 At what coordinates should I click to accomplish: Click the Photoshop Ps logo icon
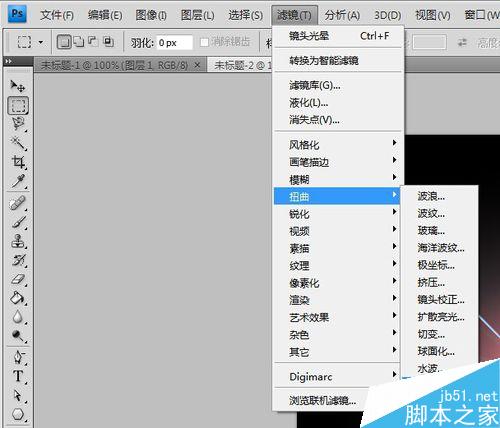click(x=17, y=14)
